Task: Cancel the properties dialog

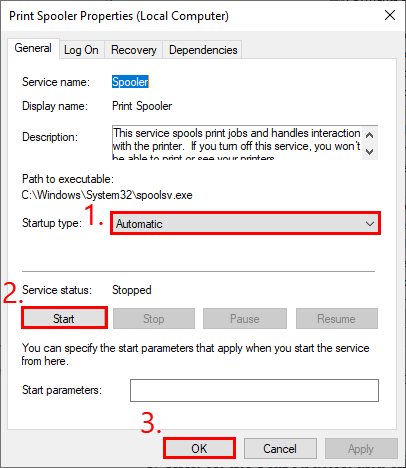Action: point(280,448)
